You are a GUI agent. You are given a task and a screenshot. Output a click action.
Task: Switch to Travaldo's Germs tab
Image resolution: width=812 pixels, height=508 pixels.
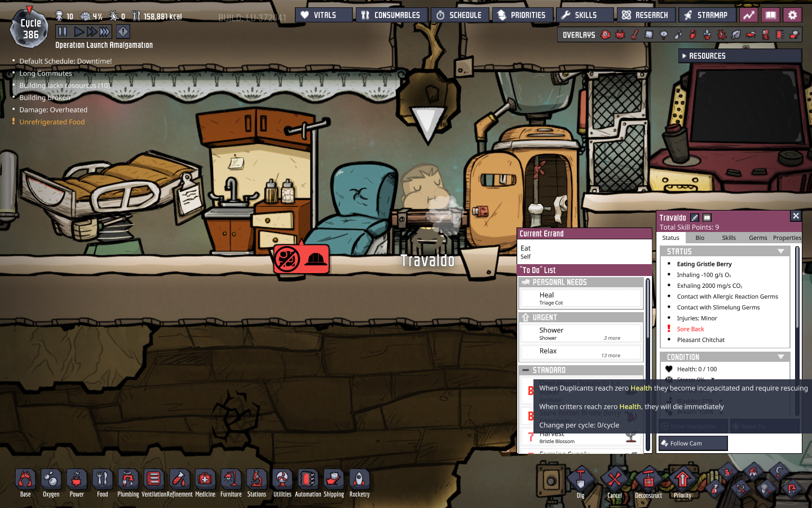[x=758, y=238]
